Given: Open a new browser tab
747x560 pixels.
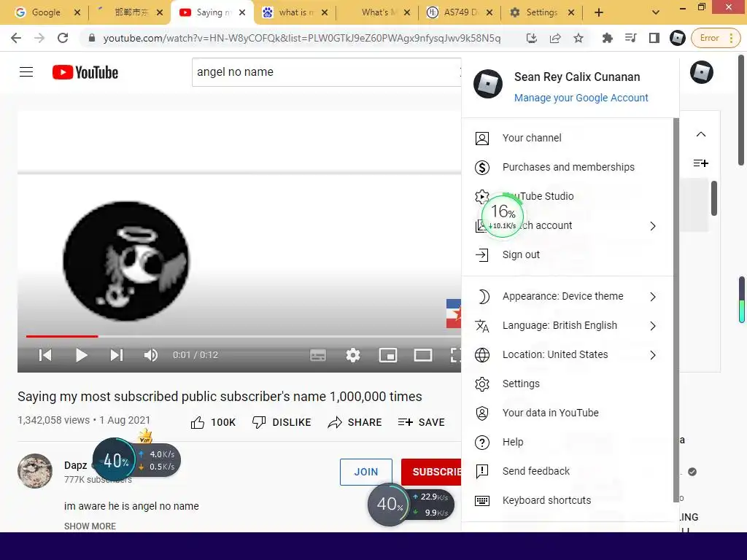Looking at the screenshot, I should pyautogui.click(x=599, y=12).
